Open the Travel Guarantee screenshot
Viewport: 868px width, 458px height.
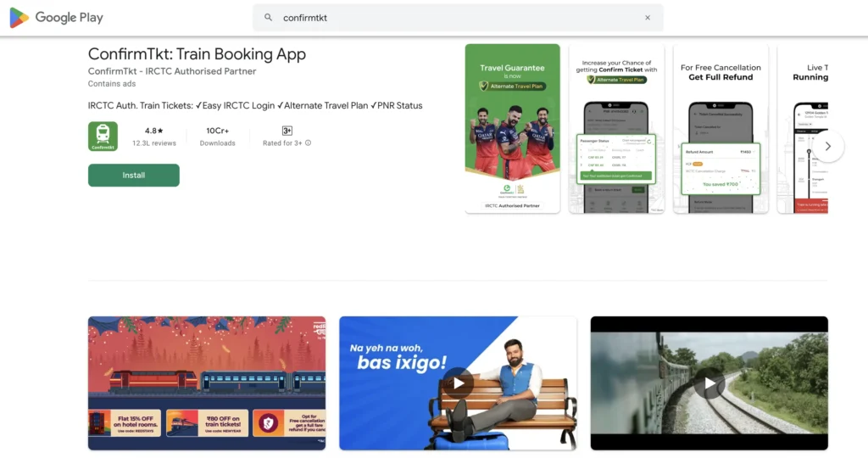[x=512, y=128]
